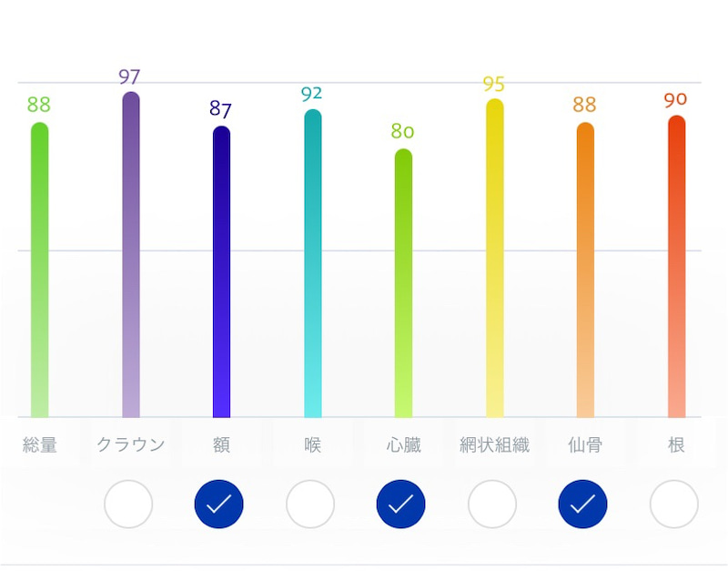Image resolution: width=728 pixels, height=571 pixels.
Task: Click the orange 仙骨 bar
Action: (x=585, y=270)
